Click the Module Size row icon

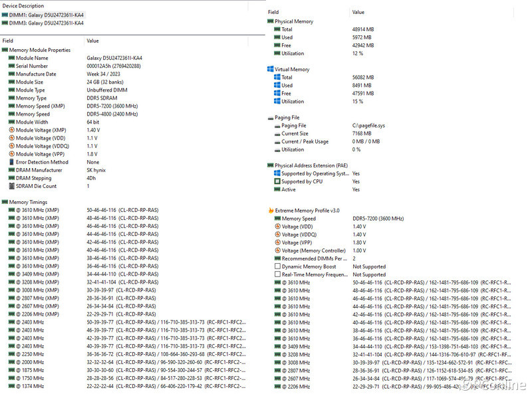11,82
